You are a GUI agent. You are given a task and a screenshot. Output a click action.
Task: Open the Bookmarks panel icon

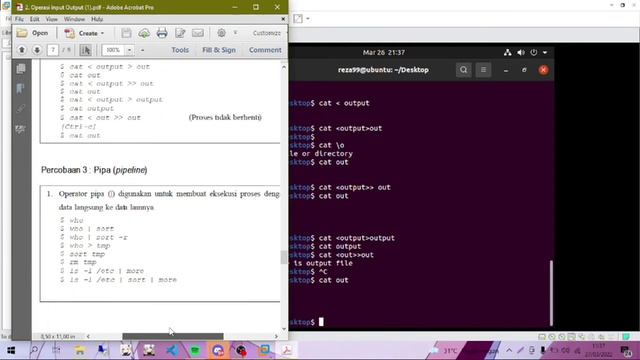click(x=20, y=89)
